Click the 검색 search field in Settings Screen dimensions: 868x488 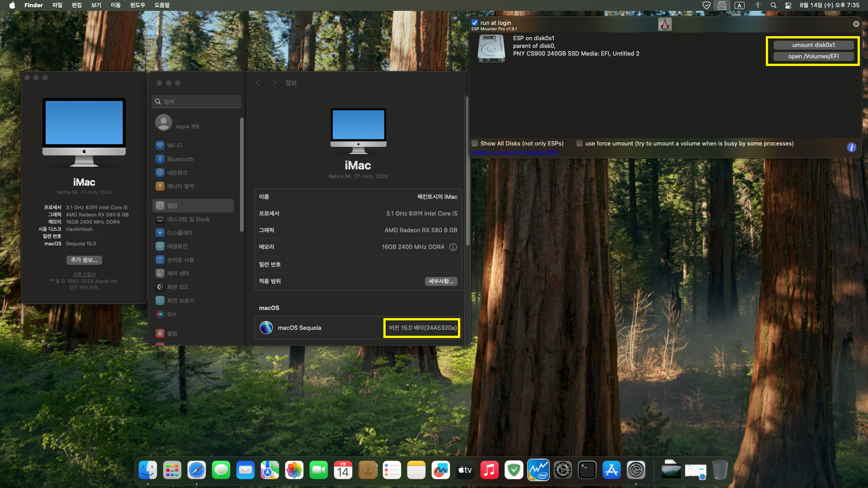click(x=196, y=102)
